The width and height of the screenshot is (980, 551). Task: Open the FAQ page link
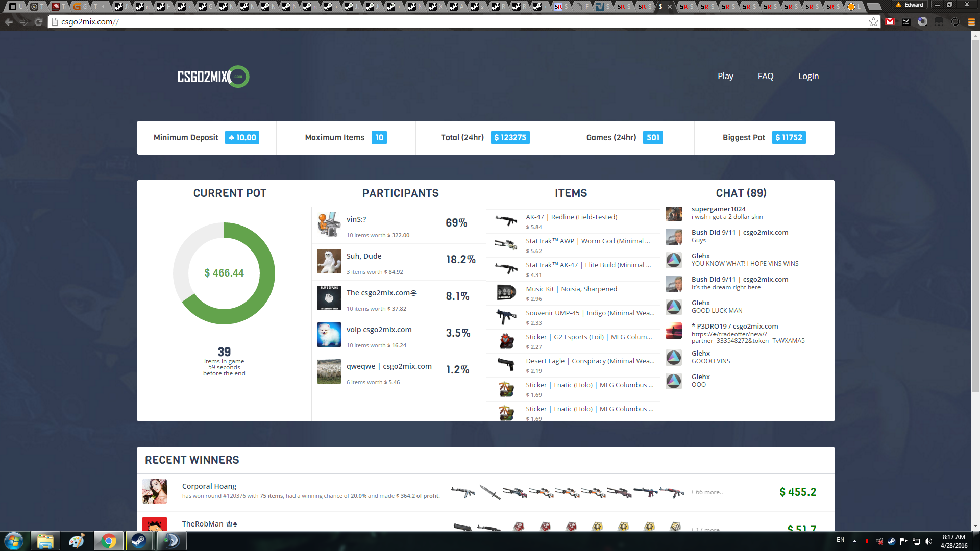coord(766,76)
